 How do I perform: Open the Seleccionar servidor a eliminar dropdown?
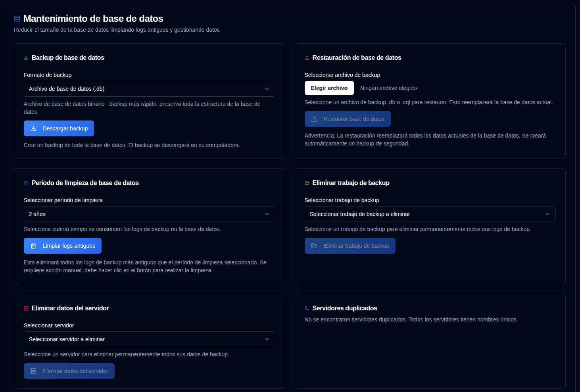pyautogui.click(x=149, y=339)
